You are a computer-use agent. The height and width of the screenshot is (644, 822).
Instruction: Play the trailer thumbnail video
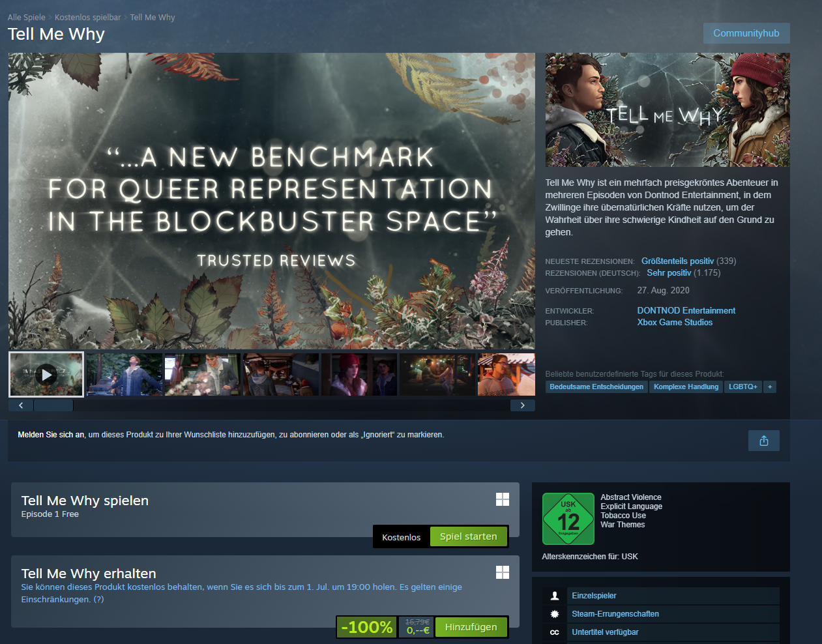click(46, 375)
